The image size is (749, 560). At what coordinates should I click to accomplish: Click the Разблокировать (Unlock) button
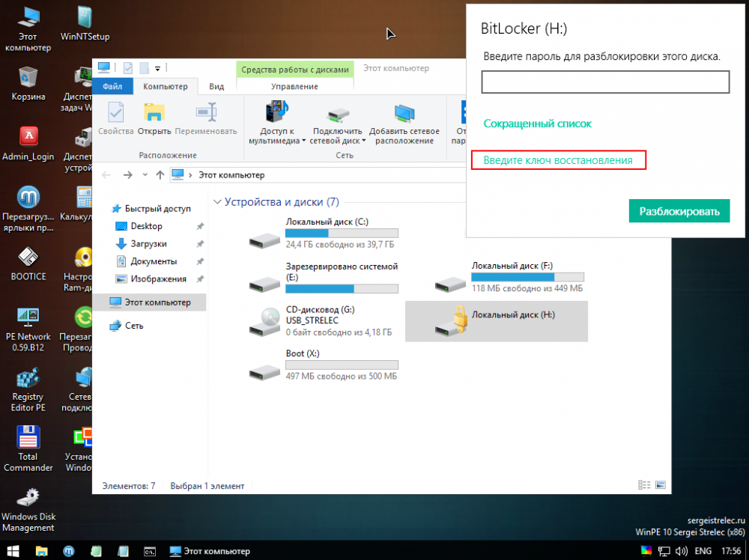679,211
